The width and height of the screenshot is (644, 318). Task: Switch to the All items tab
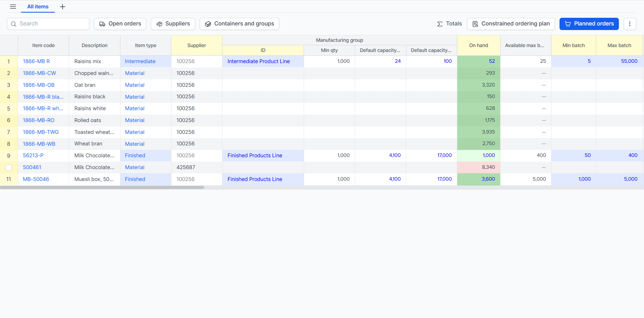click(38, 7)
